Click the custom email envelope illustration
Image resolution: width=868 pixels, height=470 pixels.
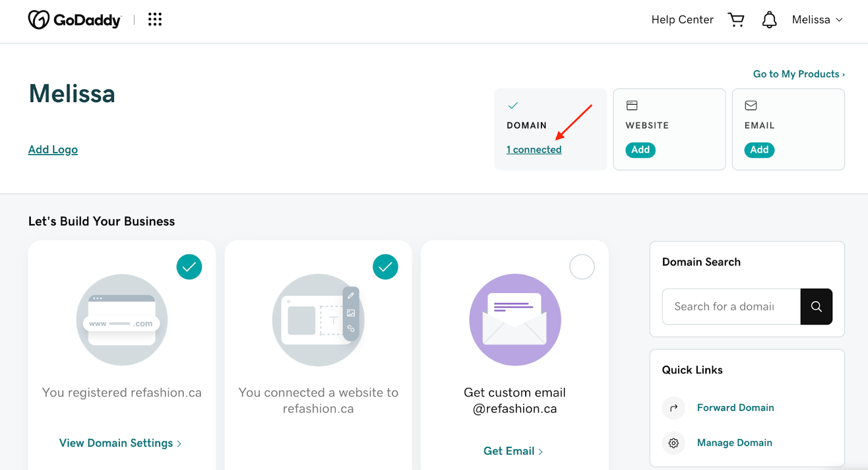[515, 320]
